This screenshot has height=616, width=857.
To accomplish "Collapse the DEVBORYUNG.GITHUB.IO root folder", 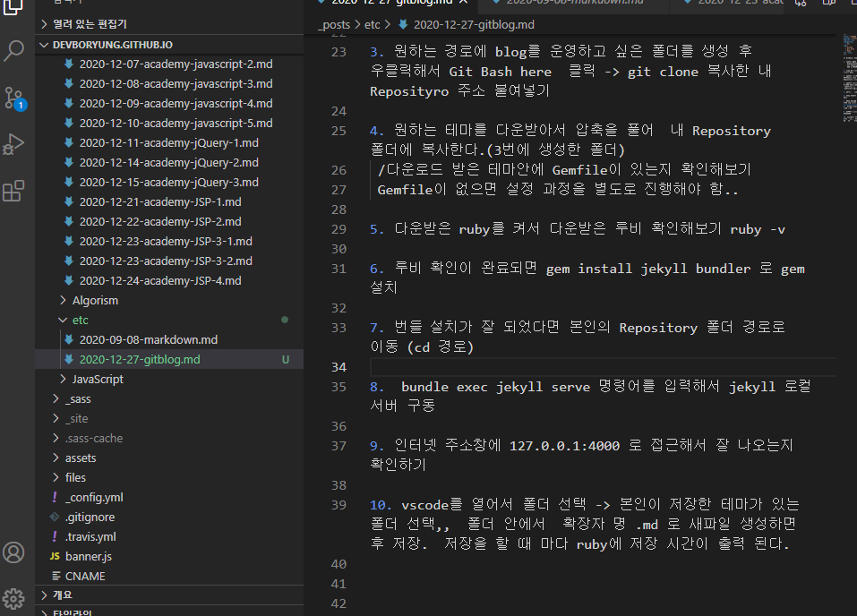I will (169, 45).
